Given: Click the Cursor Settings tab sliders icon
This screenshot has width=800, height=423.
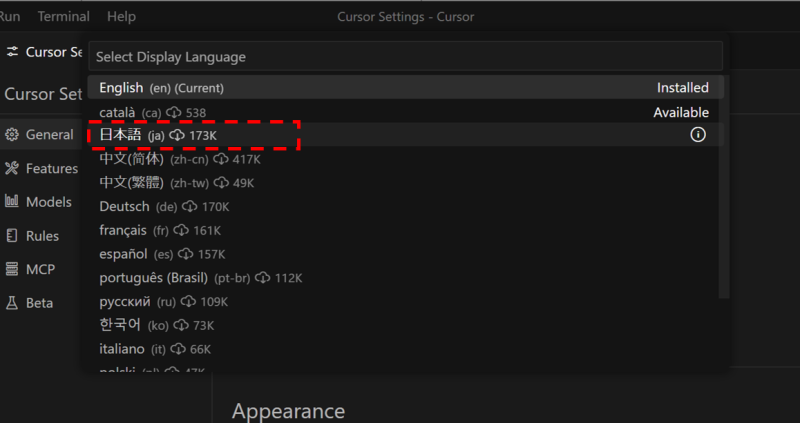Looking at the screenshot, I should (x=12, y=52).
